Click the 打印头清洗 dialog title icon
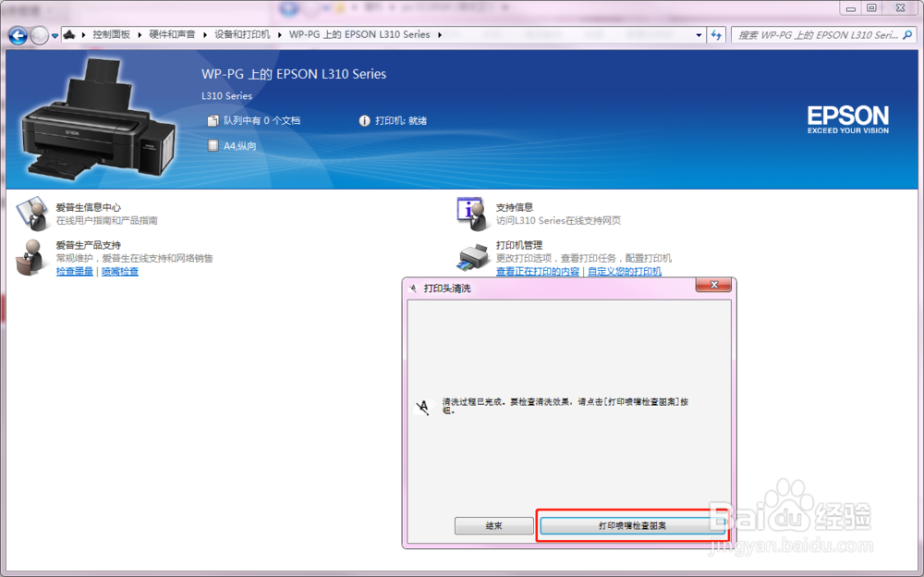Viewport: 924px width, 577px height. pos(413,288)
